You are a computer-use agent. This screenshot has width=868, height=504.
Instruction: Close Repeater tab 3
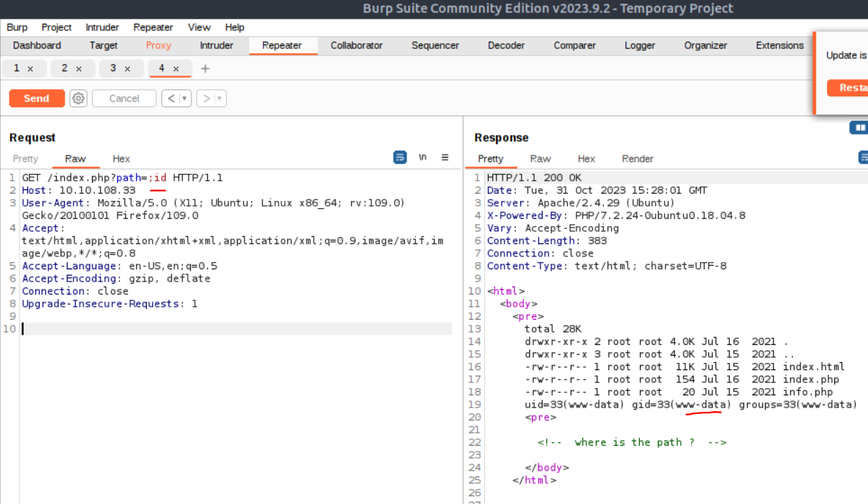tap(127, 69)
